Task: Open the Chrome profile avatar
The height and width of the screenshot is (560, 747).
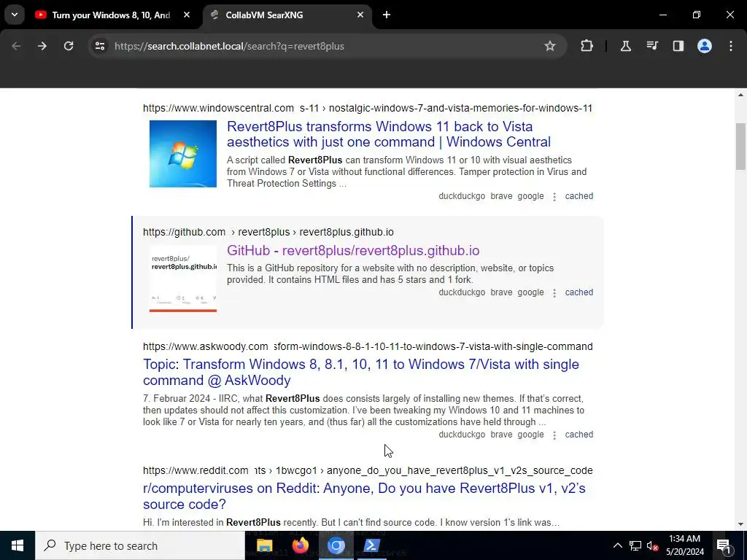Action: click(704, 46)
